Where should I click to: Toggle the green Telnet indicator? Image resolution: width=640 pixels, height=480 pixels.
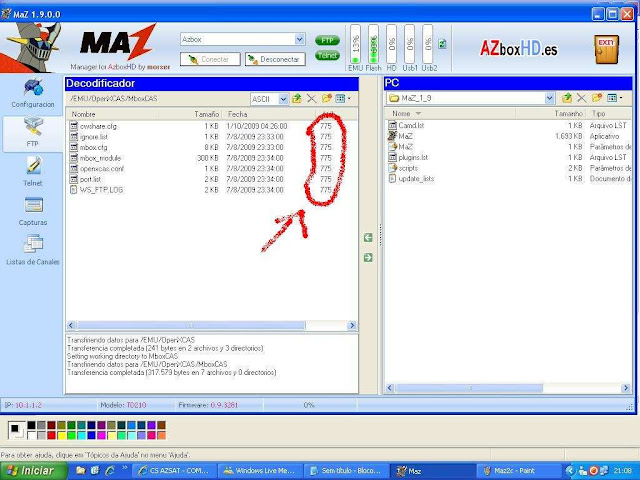pyautogui.click(x=327, y=55)
